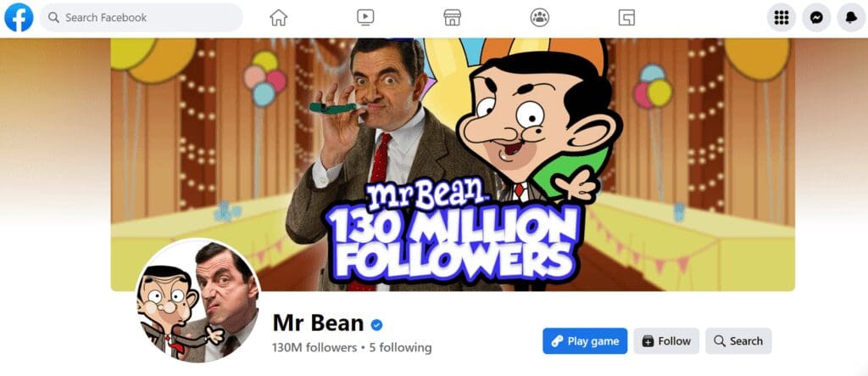The image size is (868, 376).
Task: Go to the Home feed icon
Action: pyautogui.click(x=278, y=18)
